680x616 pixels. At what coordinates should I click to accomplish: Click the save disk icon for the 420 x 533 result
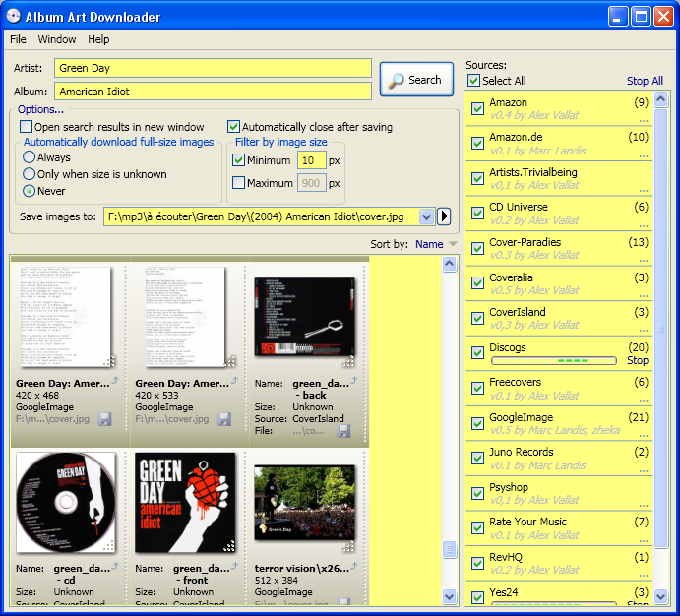tap(223, 419)
